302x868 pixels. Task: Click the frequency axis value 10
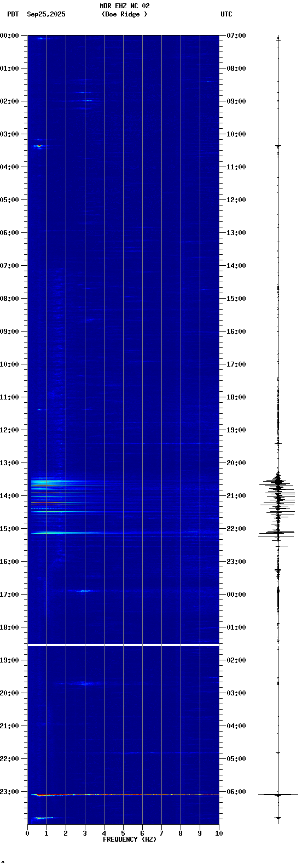pyautogui.click(x=219, y=834)
